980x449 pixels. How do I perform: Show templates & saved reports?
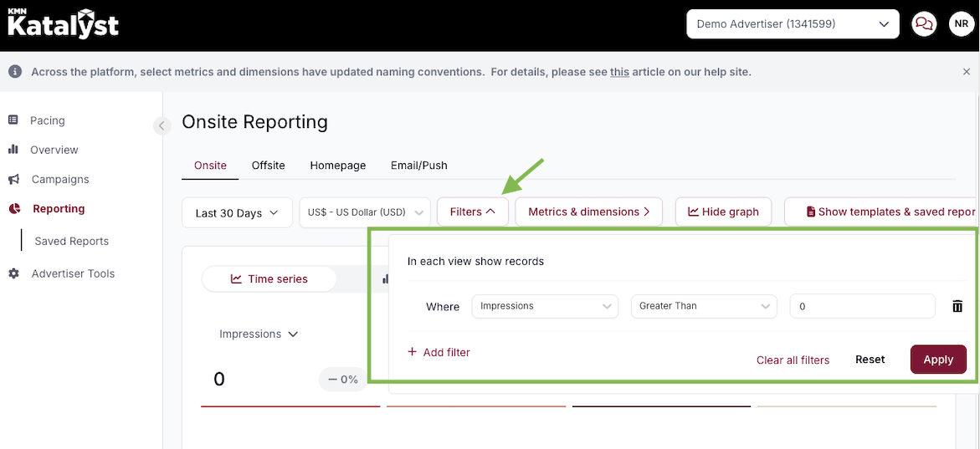[x=881, y=212]
